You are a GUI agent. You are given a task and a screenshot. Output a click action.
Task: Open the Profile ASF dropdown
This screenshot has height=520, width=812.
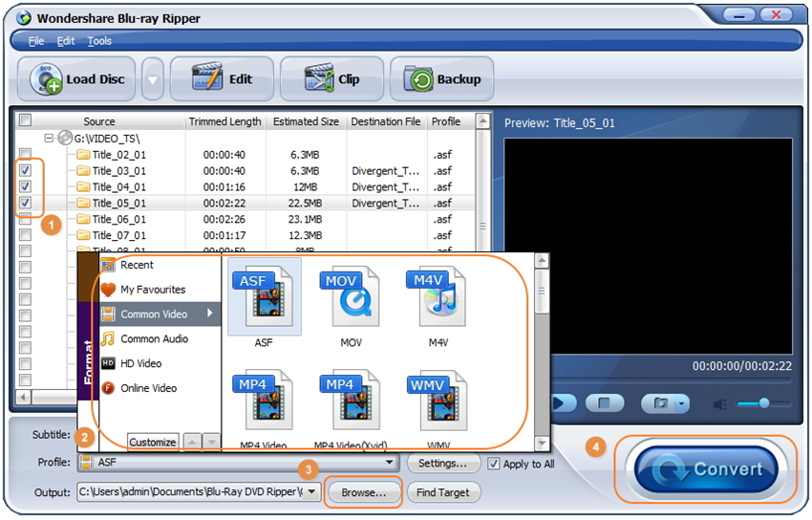[x=390, y=464]
